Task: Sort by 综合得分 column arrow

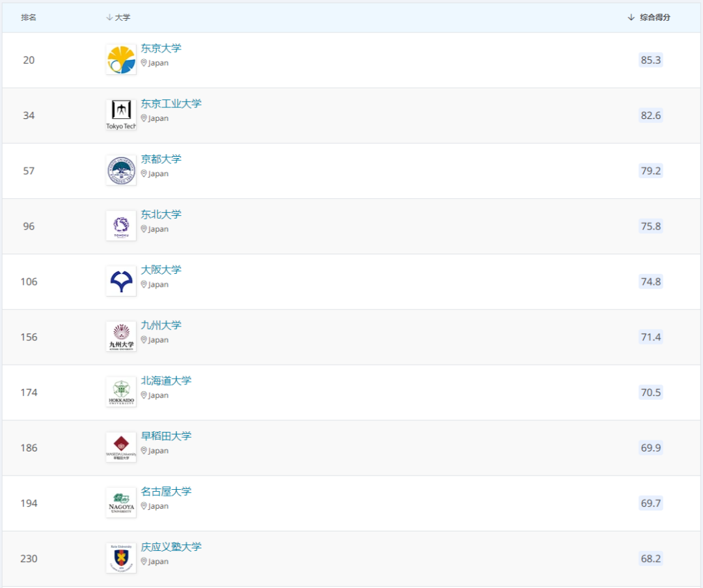Action: [x=631, y=18]
